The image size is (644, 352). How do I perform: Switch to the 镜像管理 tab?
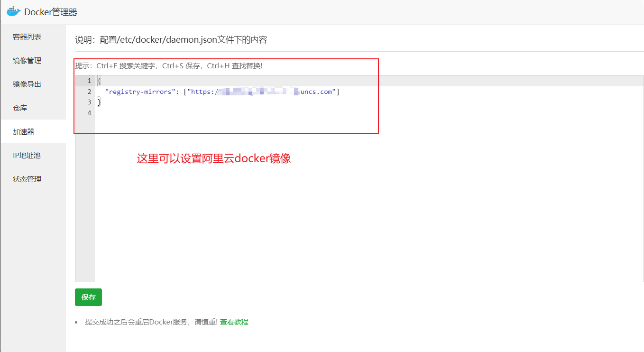pos(33,60)
